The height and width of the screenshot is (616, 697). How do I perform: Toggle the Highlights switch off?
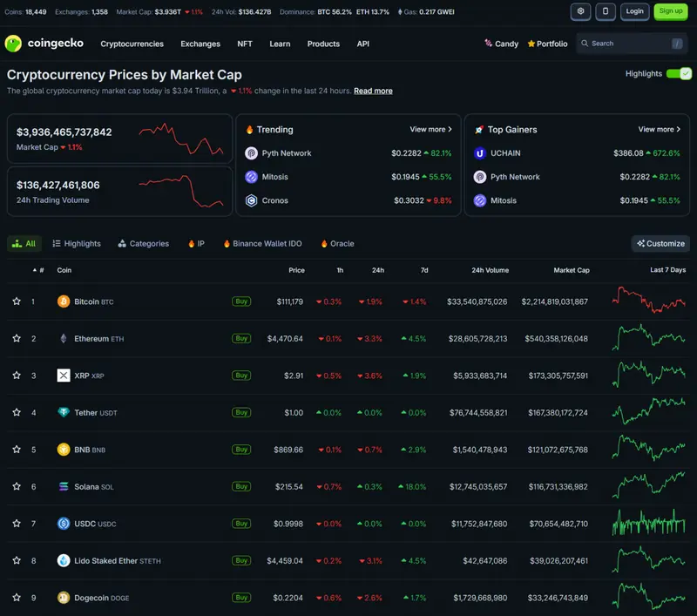(679, 74)
